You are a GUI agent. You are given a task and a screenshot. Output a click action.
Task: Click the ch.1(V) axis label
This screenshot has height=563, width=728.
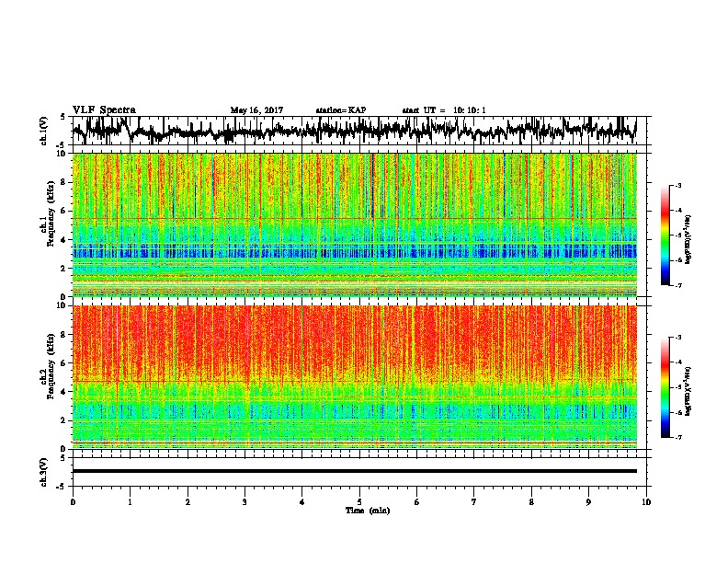[44, 131]
